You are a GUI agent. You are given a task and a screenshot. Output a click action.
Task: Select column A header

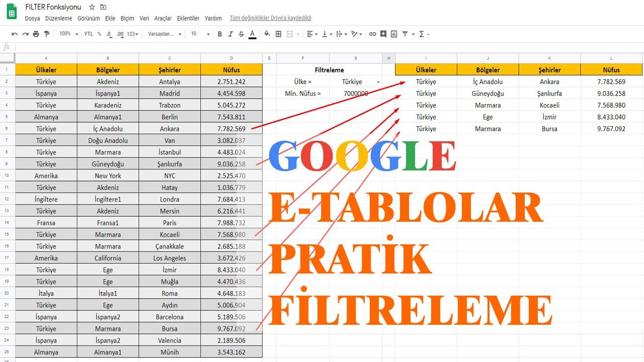[46, 58]
